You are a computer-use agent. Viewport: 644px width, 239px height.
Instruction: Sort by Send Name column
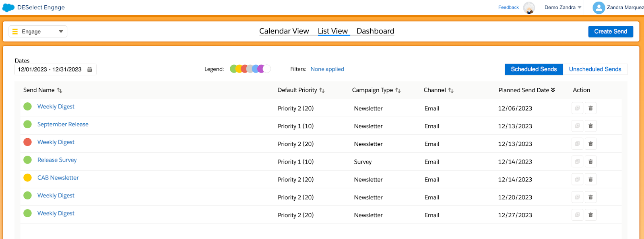click(60, 90)
